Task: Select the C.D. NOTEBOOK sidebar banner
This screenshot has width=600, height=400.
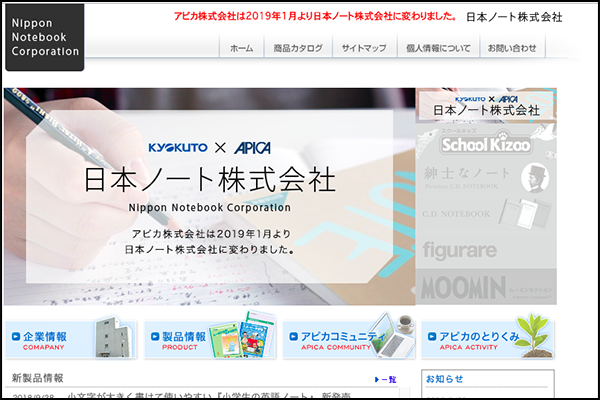Action: click(x=486, y=214)
